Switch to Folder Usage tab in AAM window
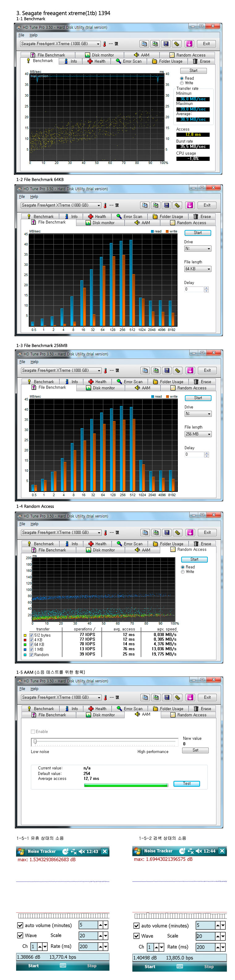The image size is (235, 980). coord(168,708)
